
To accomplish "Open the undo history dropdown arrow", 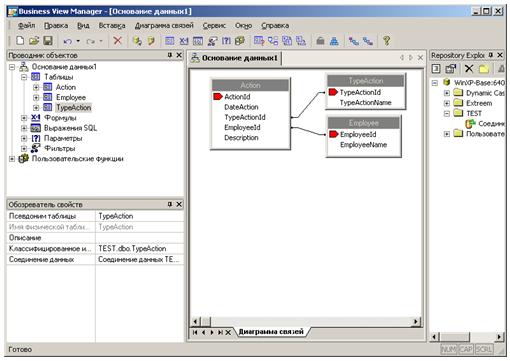I will point(78,41).
